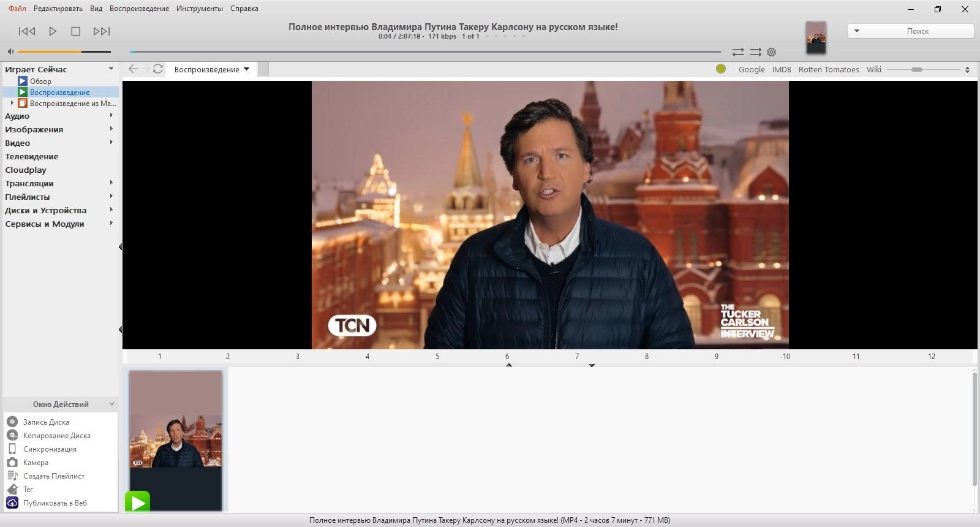Adjust the orange volume slider
Screen dimensions: 980x527
(64, 51)
